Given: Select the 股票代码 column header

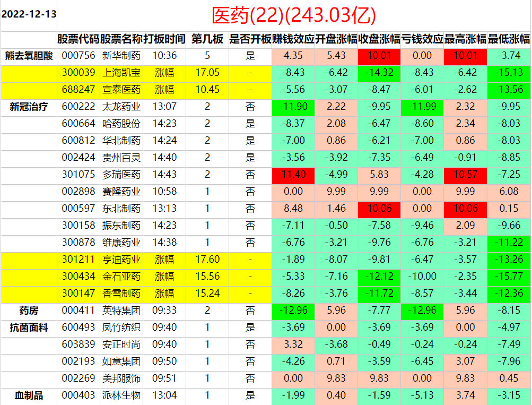Looking at the screenshot, I should point(79,39).
